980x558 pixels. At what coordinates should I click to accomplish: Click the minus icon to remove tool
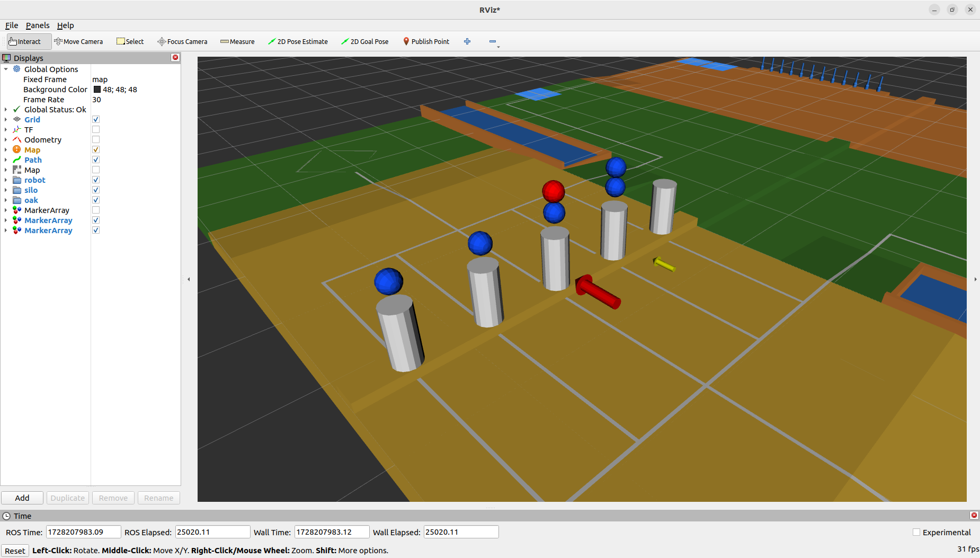[493, 41]
